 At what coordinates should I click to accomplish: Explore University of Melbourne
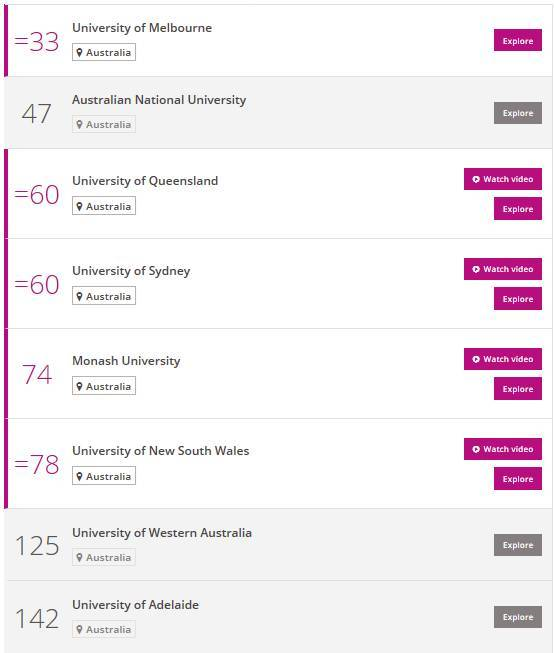click(x=518, y=40)
